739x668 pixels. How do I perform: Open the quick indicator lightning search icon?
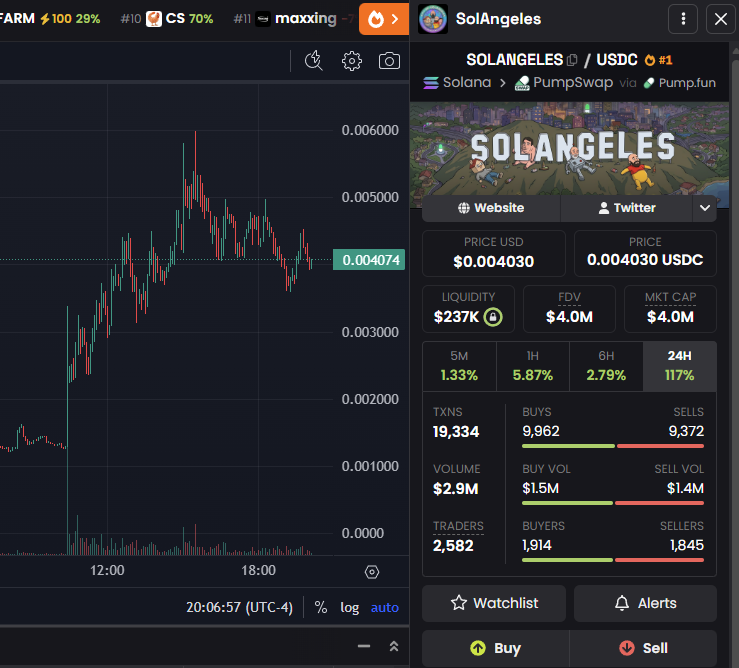click(314, 60)
